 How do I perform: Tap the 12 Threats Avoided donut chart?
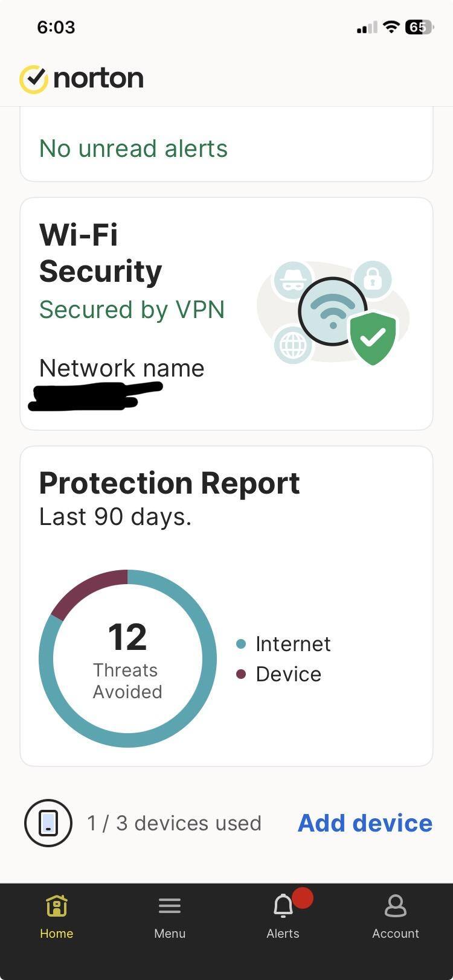(x=127, y=658)
